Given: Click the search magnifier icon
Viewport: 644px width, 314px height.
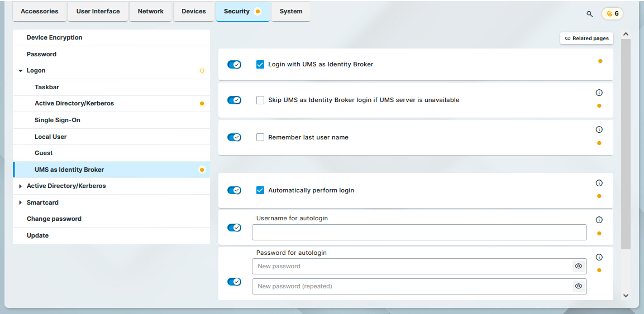Looking at the screenshot, I should tap(589, 14).
